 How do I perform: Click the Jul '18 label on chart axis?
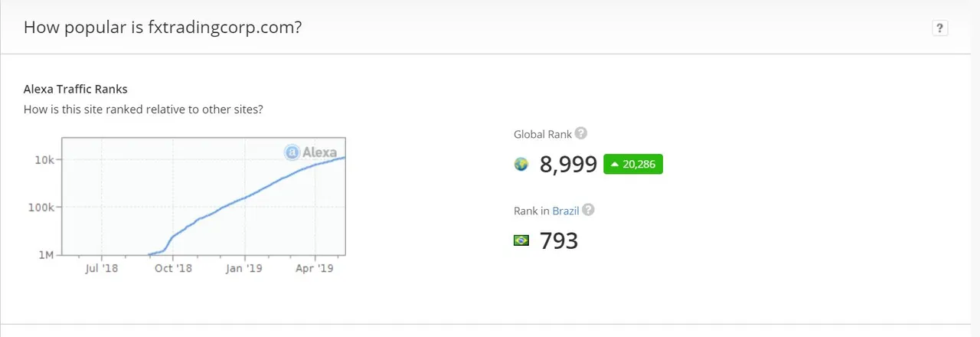[102, 268]
